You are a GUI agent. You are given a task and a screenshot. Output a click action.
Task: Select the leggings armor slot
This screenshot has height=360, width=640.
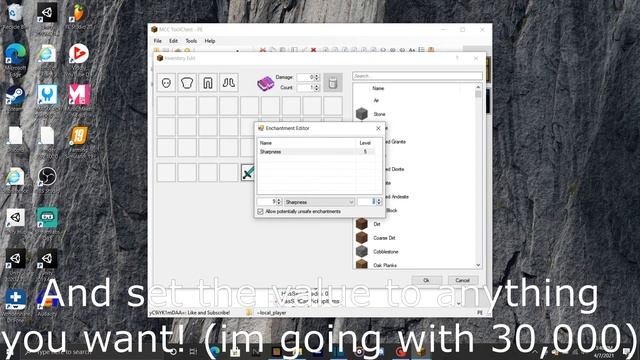coord(208,83)
